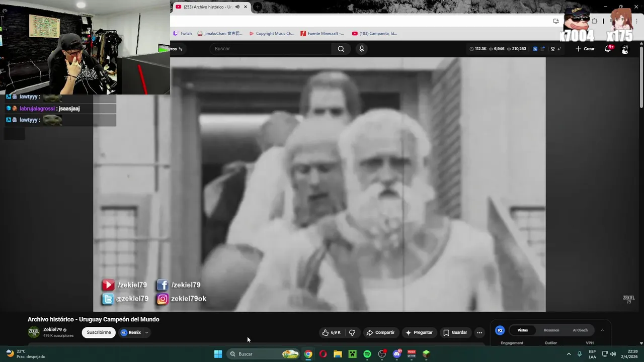Open the Minecraft creeper taskbar icon

point(353,354)
